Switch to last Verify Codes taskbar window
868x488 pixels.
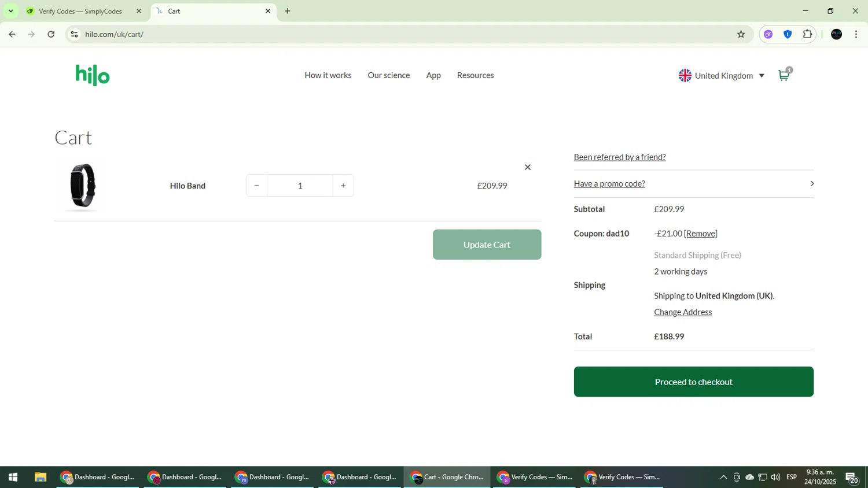(x=622, y=477)
